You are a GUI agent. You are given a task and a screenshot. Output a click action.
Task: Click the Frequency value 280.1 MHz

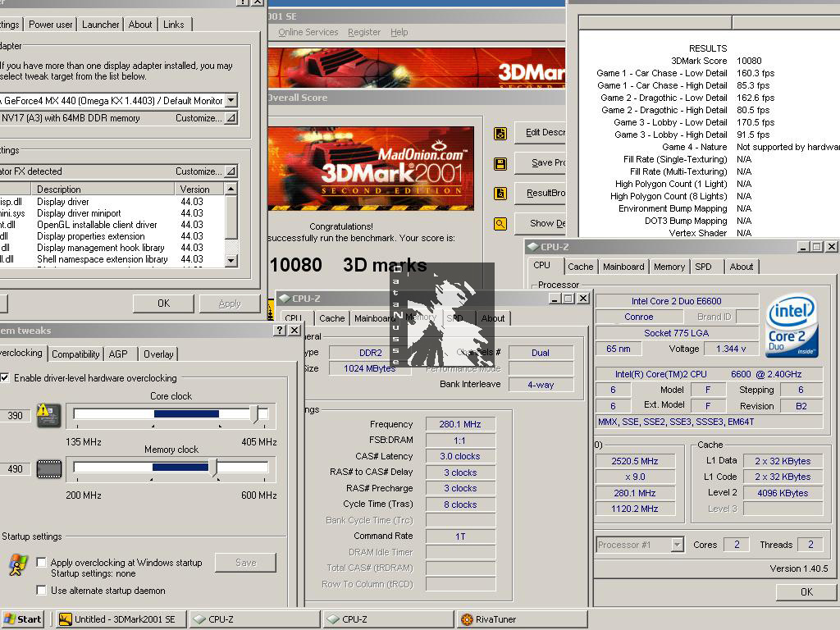click(460, 424)
